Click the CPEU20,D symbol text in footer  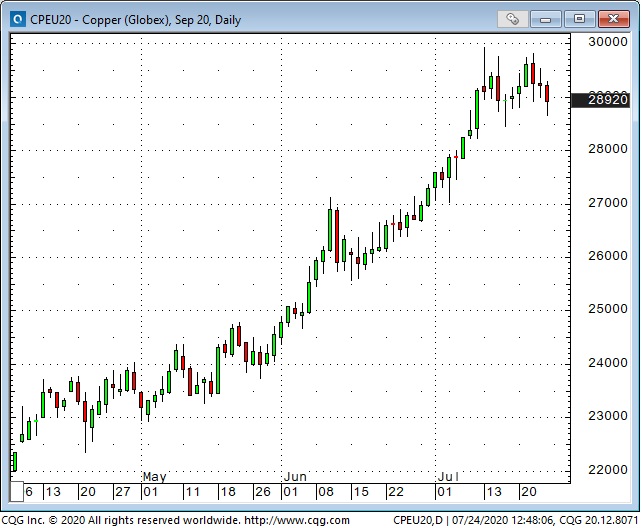point(418,521)
